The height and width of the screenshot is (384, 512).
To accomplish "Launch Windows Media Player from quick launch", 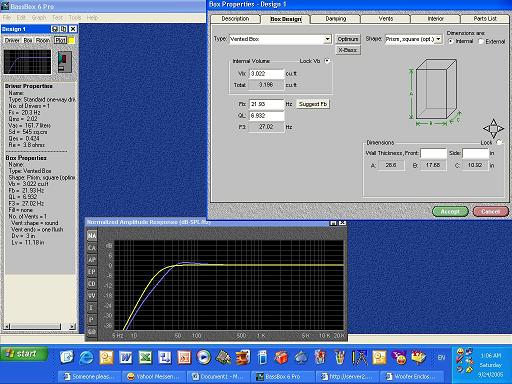I will pyautogui.click(x=204, y=358).
